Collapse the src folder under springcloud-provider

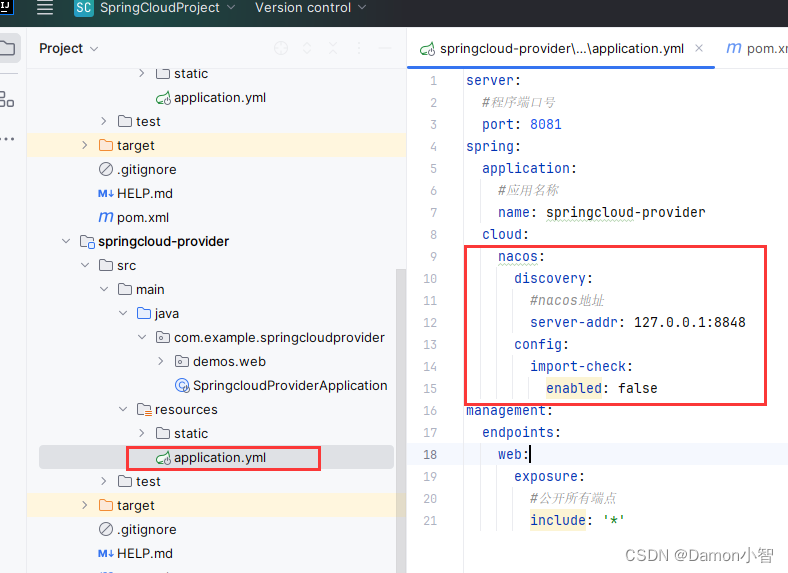coord(85,265)
